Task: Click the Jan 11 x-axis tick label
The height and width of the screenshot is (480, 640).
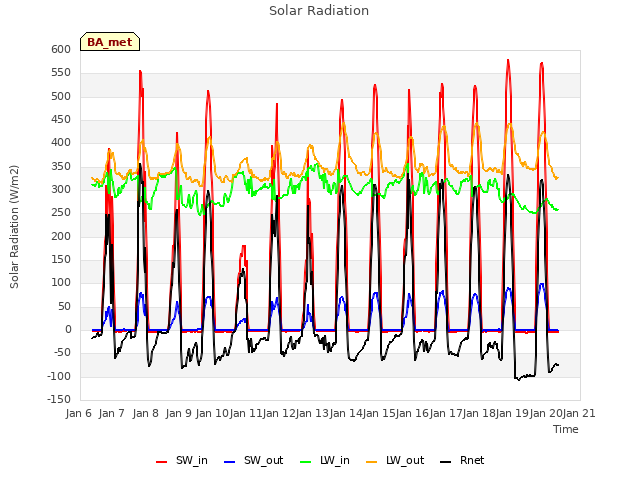Action: click(x=245, y=413)
